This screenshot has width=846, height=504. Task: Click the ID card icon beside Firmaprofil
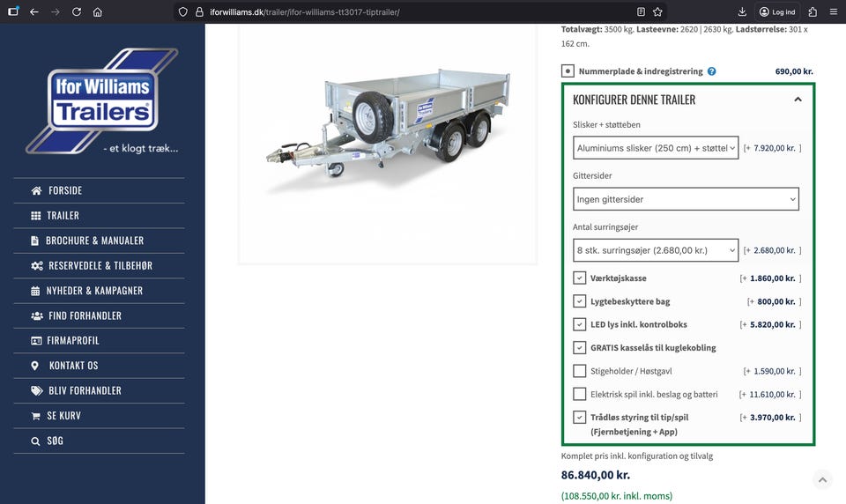coord(36,340)
